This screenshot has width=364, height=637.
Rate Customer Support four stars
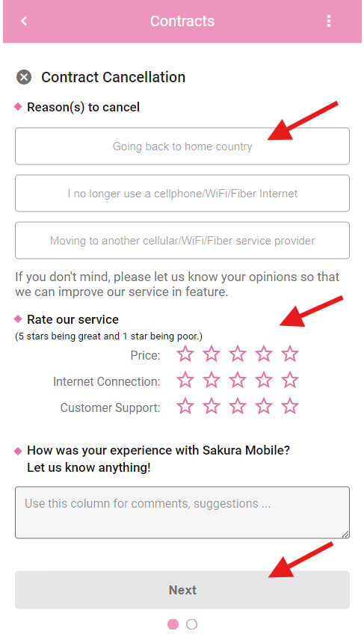(264, 406)
